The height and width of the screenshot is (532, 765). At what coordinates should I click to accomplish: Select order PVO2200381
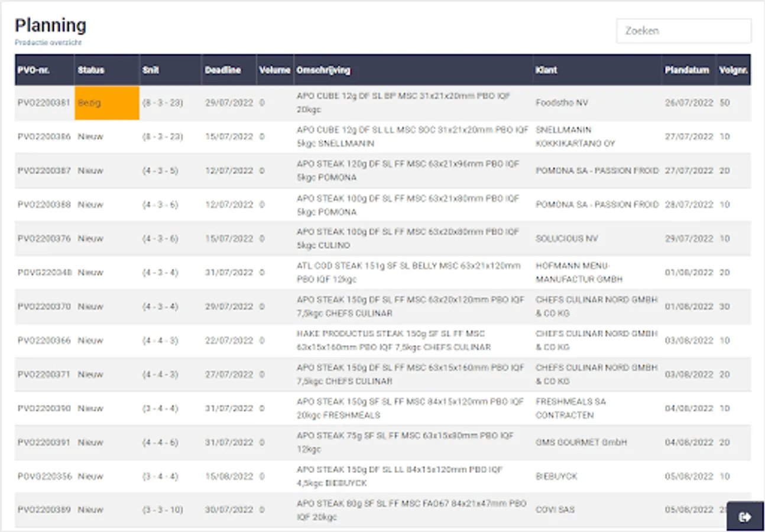(x=44, y=103)
